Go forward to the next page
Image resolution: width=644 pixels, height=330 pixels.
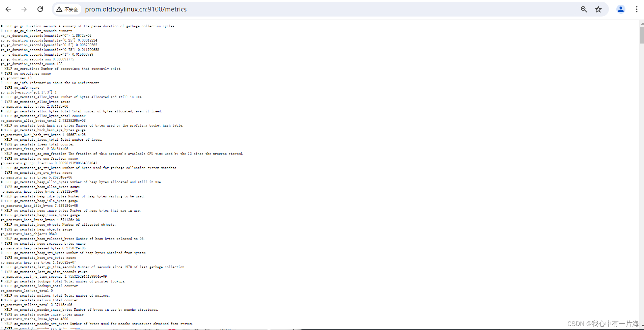click(x=24, y=9)
